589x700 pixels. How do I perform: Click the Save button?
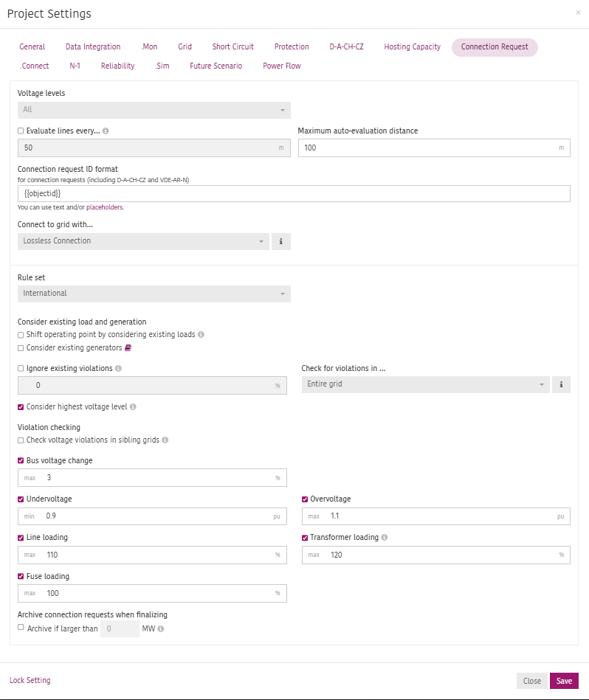[x=564, y=681]
